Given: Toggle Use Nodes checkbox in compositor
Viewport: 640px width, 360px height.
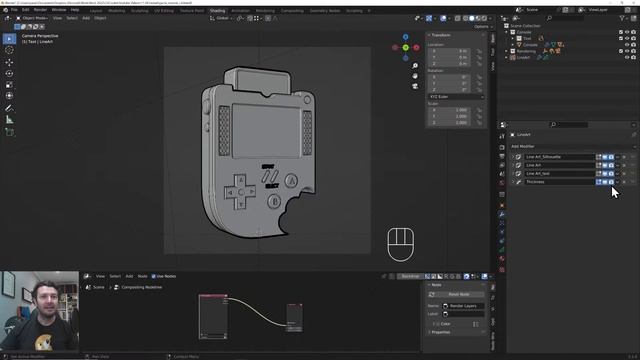Looking at the screenshot, I should tap(153, 276).
